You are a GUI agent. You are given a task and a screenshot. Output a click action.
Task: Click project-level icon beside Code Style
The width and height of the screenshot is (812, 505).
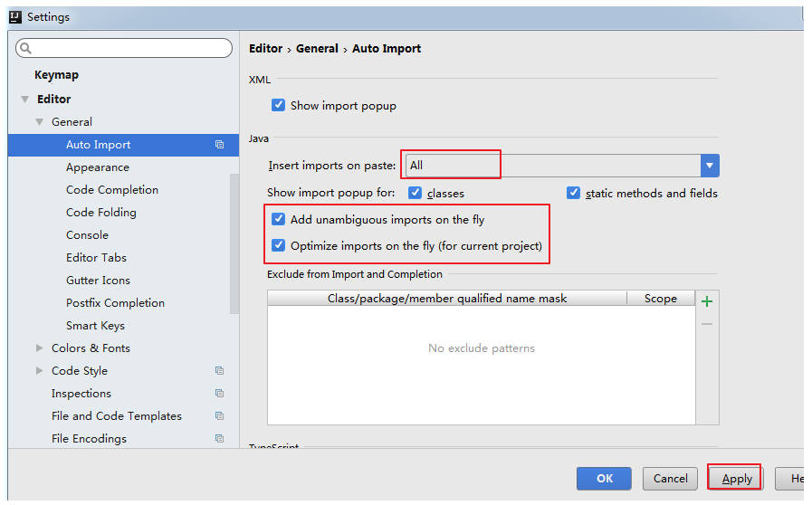click(220, 371)
